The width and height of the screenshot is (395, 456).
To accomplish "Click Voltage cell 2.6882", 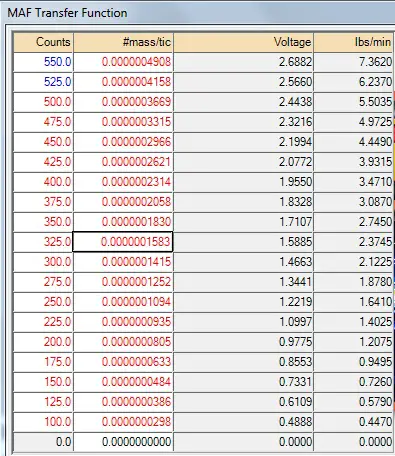I will pos(243,62).
